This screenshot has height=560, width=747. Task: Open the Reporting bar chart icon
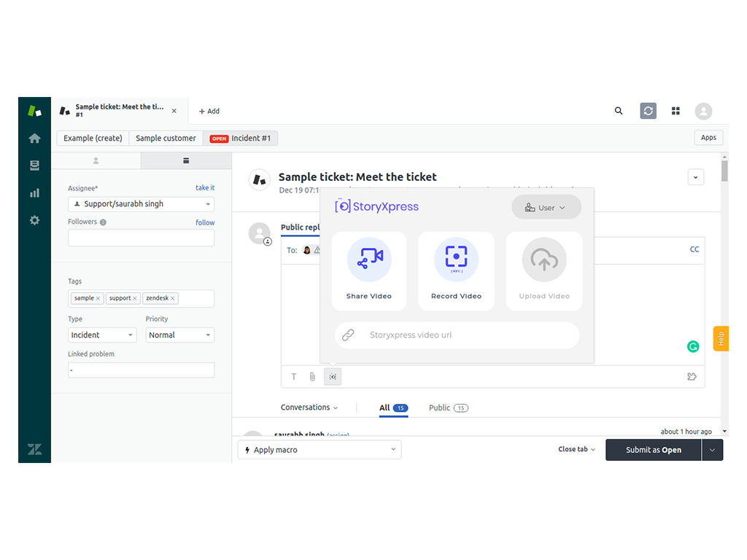pos(34,193)
